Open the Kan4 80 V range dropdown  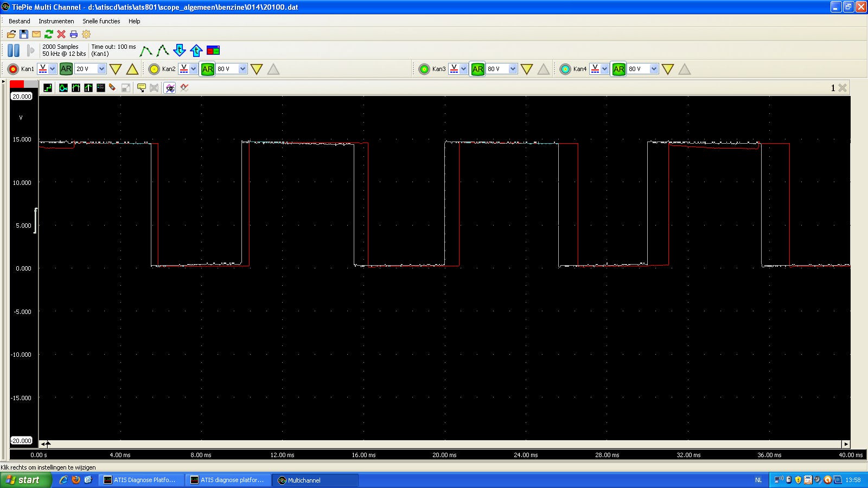coord(654,69)
